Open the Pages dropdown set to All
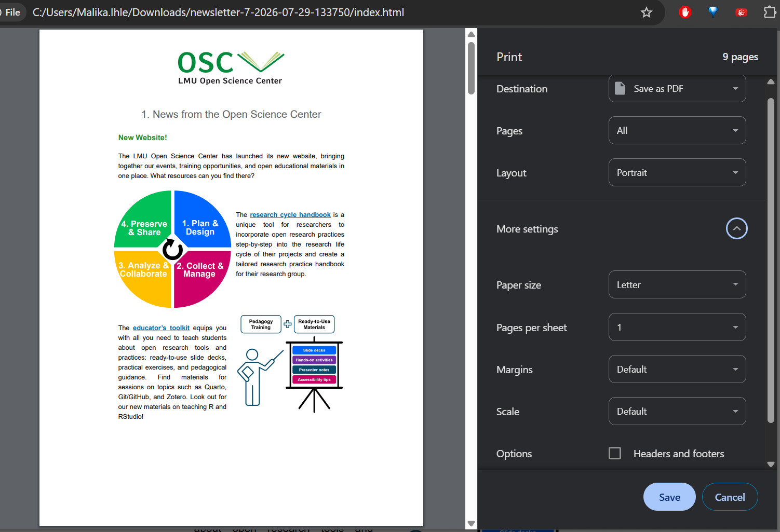Viewport: 780px width, 532px height. 677,130
